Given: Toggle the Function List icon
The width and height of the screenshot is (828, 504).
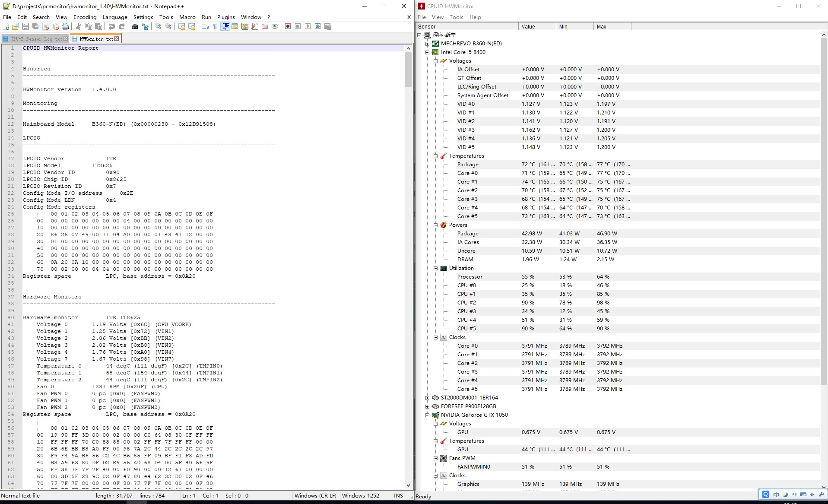Looking at the screenshot, I should (255, 26).
